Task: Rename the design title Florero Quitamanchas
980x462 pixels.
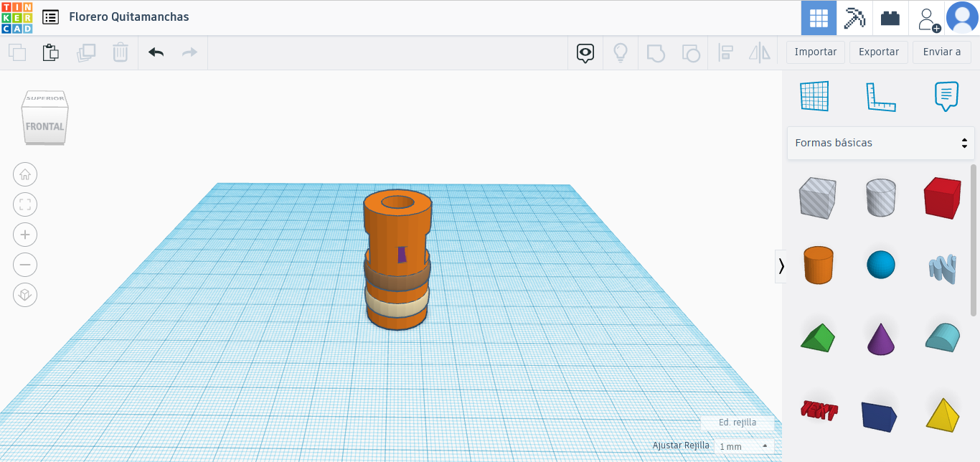Action: (129, 16)
